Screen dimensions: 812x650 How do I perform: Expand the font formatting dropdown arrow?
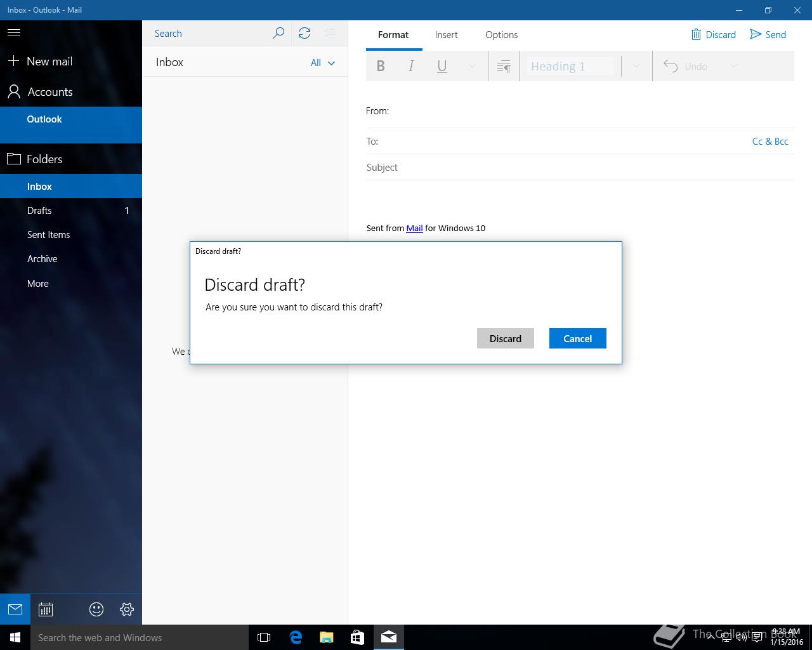click(472, 66)
